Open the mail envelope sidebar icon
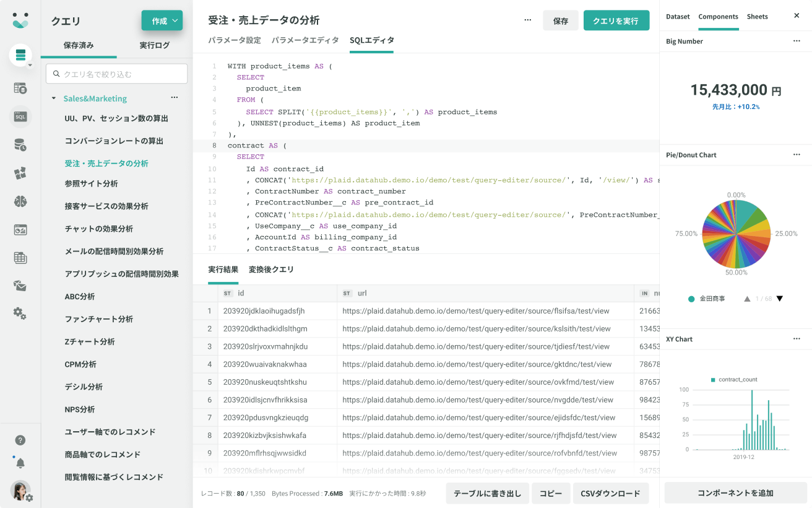Screen dimensions: 812x508 click(20, 286)
